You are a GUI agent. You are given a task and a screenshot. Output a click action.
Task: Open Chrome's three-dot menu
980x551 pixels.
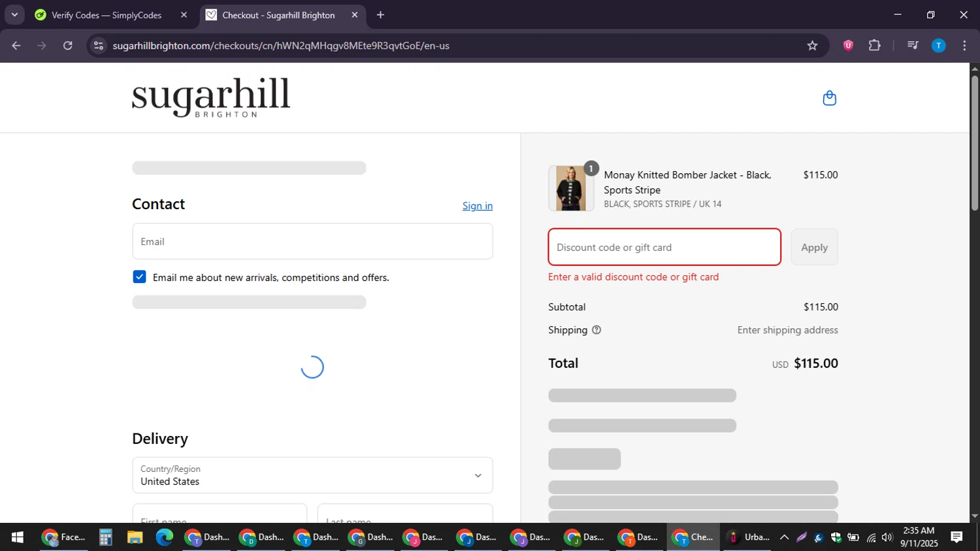(x=964, y=46)
